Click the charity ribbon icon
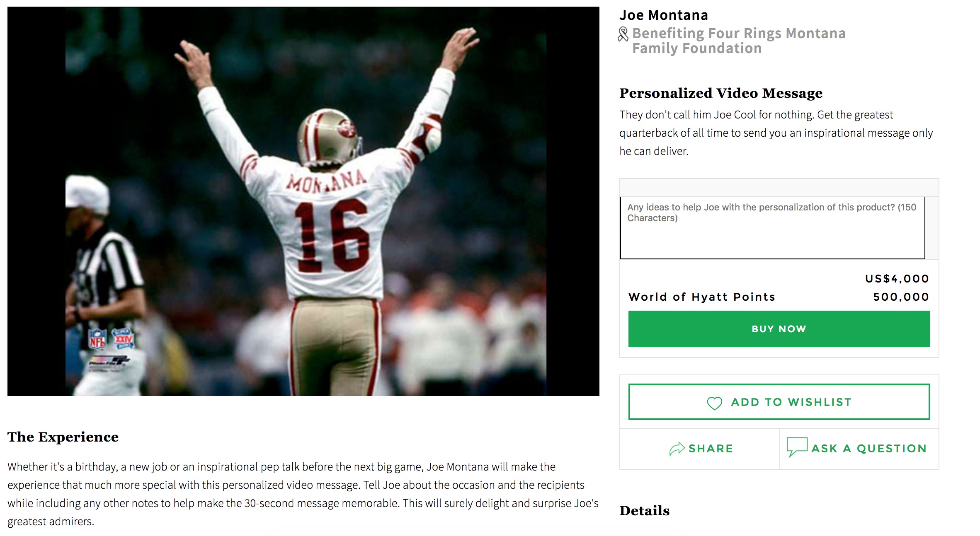Viewport: 980px width, 536px height. tap(623, 34)
